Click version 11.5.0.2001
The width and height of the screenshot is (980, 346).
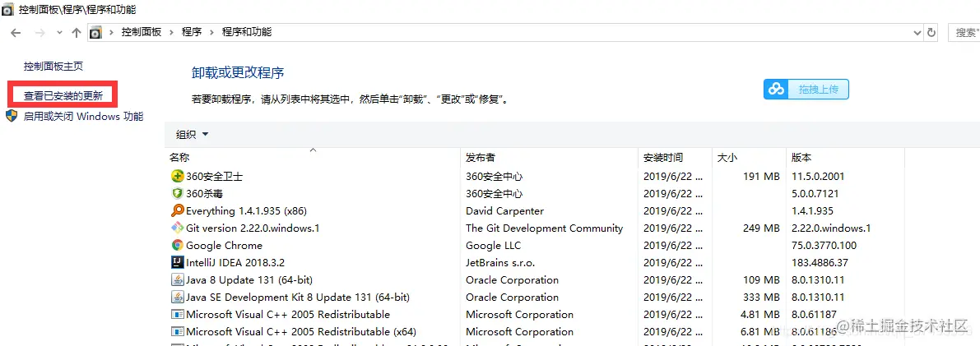pyautogui.click(x=818, y=177)
